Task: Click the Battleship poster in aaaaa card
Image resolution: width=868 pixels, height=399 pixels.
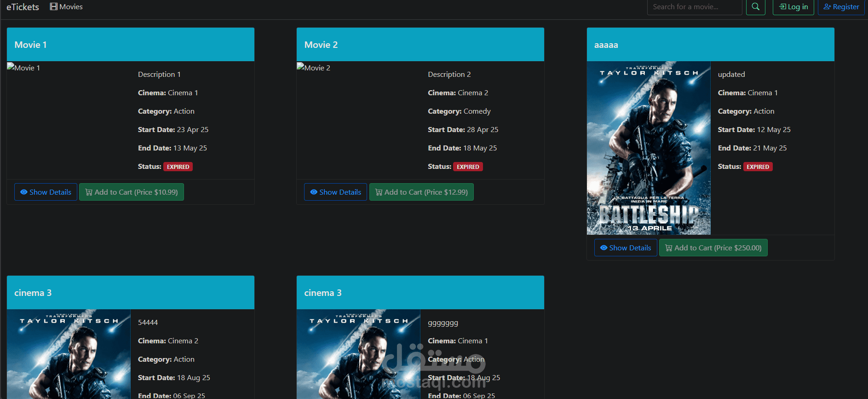Action: (649, 148)
